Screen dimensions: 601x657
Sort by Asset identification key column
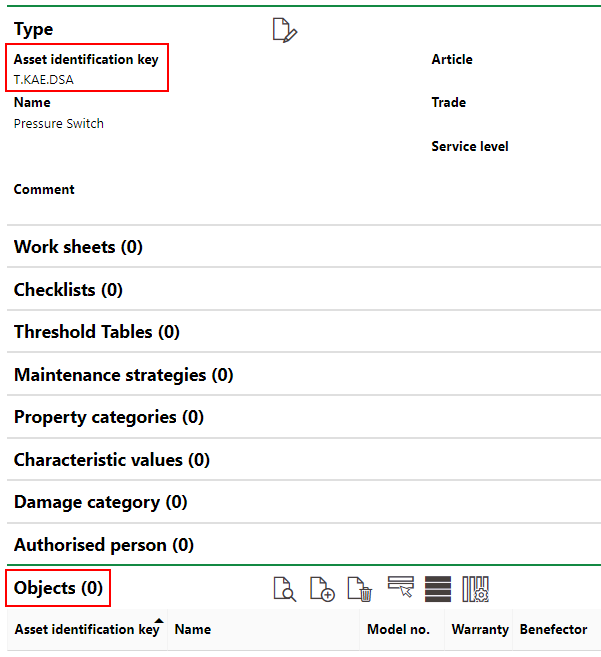(87, 630)
